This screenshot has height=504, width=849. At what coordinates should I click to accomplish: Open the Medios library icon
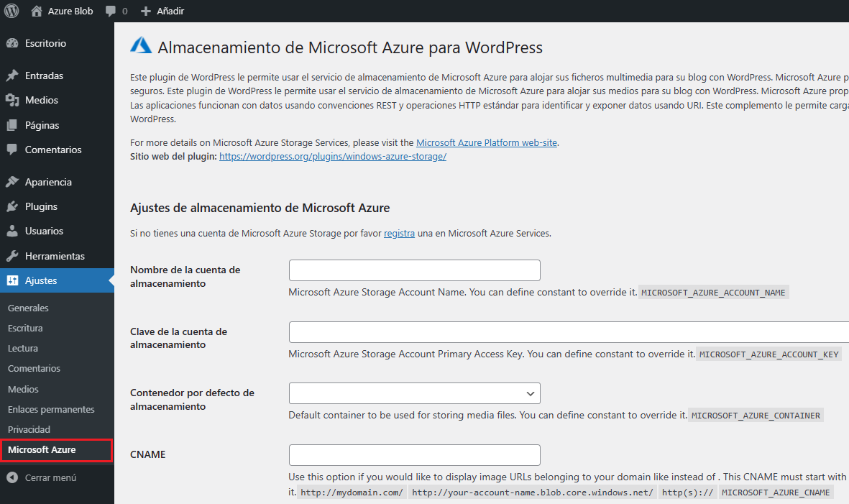(12, 100)
